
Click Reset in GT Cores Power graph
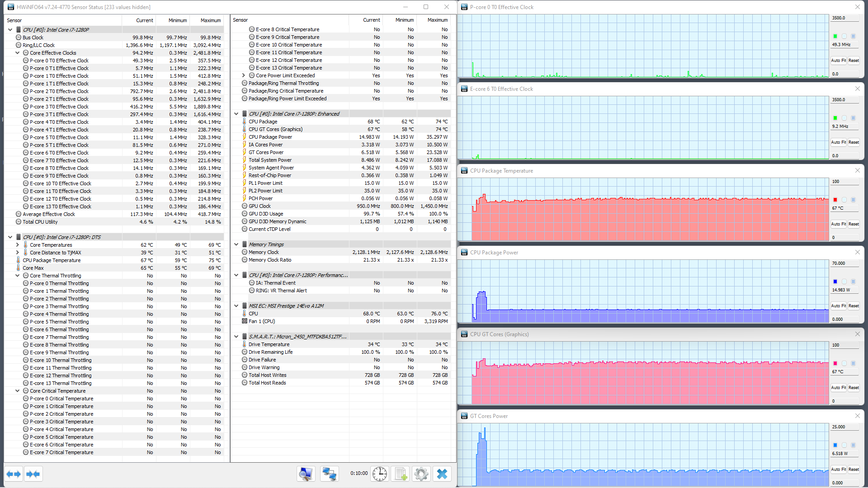tap(854, 469)
